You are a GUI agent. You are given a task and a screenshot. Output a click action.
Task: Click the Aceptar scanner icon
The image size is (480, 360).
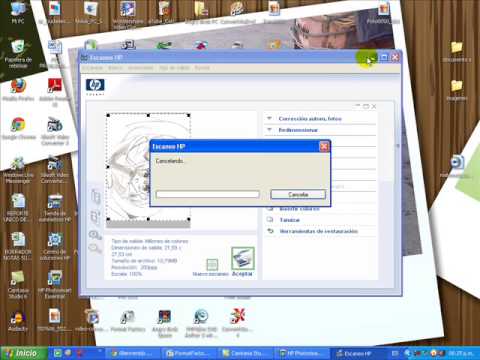[243, 258]
